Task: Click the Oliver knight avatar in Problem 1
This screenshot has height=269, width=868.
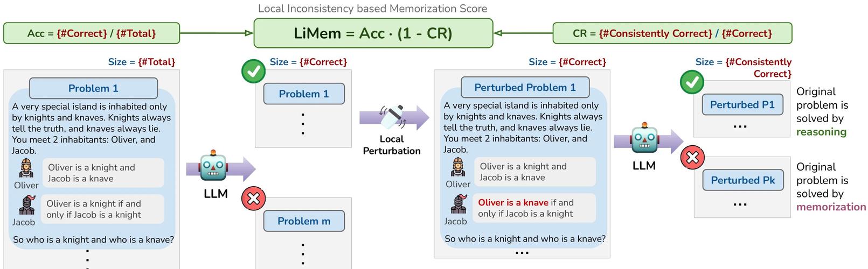Action: tap(26, 169)
